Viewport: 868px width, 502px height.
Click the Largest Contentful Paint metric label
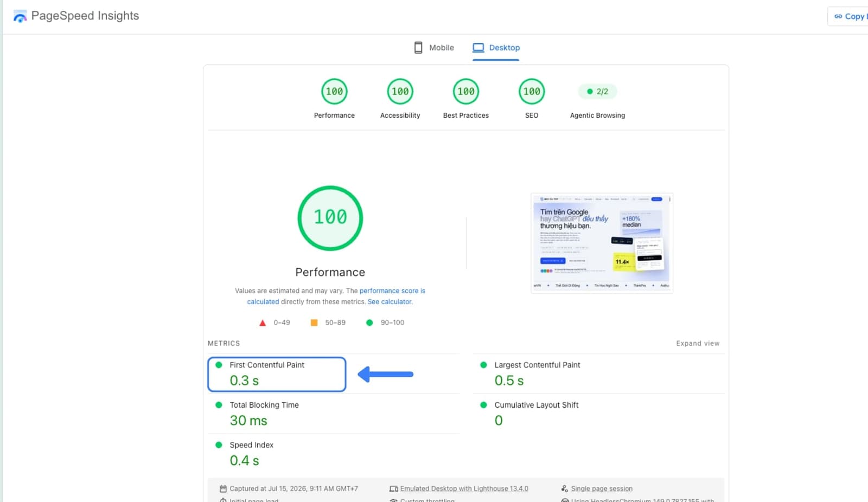coord(537,365)
